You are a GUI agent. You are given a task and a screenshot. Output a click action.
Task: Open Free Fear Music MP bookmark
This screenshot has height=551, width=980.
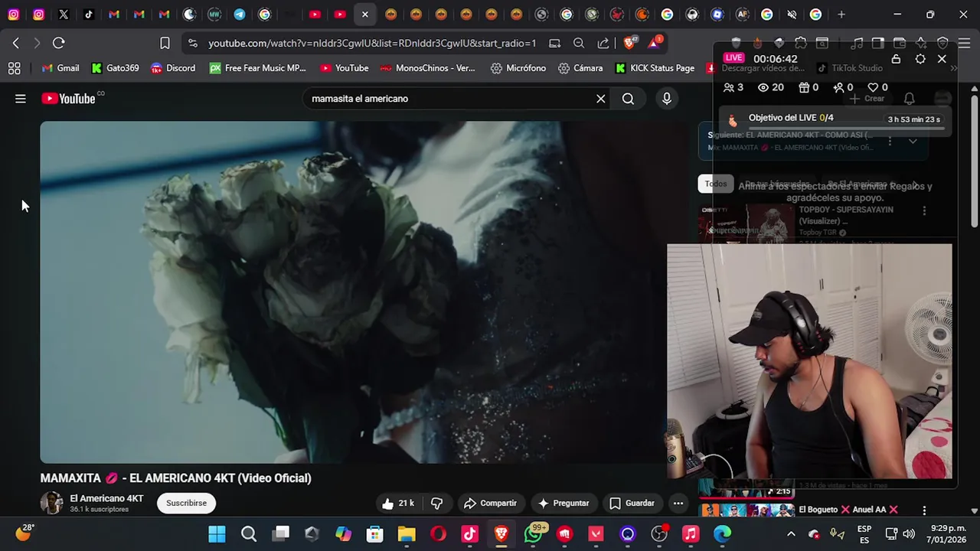(x=258, y=68)
